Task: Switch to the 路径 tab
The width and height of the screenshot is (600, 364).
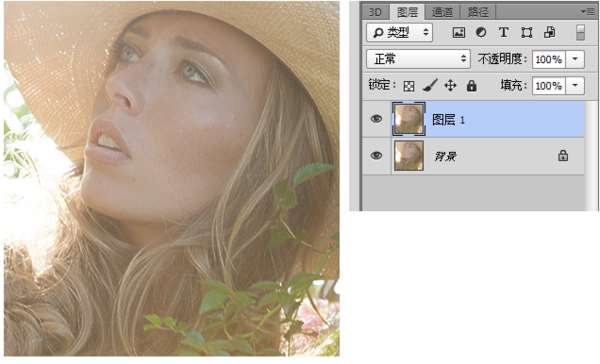Action: [x=478, y=12]
